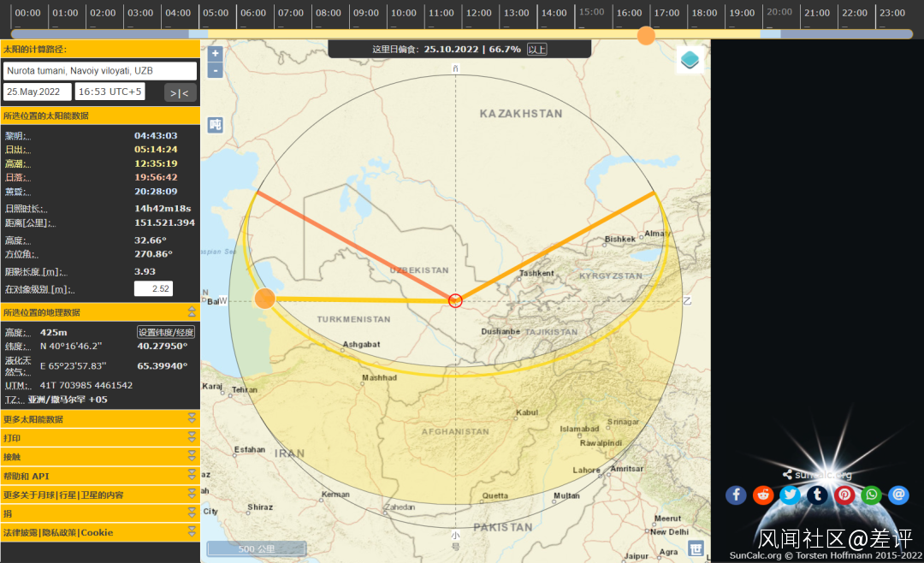Click the 吨 map tool button
Image resolution: width=924 pixels, height=563 pixels.
pyautogui.click(x=215, y=125)
